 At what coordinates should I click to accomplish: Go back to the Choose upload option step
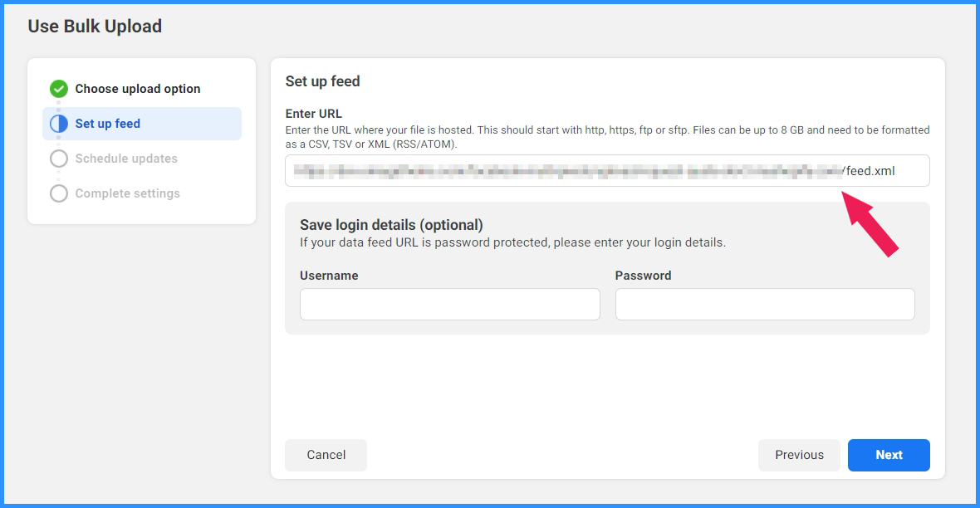[138, 89]
